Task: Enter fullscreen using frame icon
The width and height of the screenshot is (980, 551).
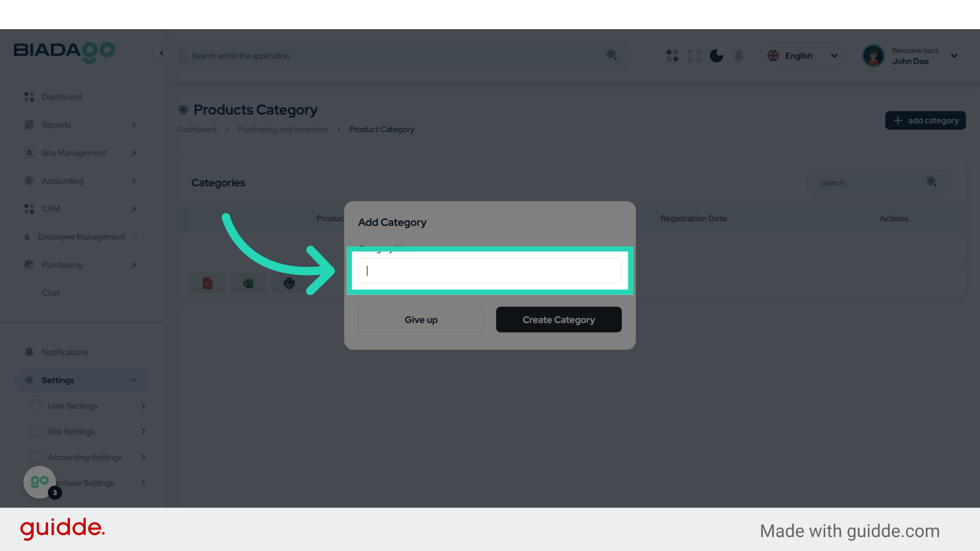Action: tap(694, 56)
